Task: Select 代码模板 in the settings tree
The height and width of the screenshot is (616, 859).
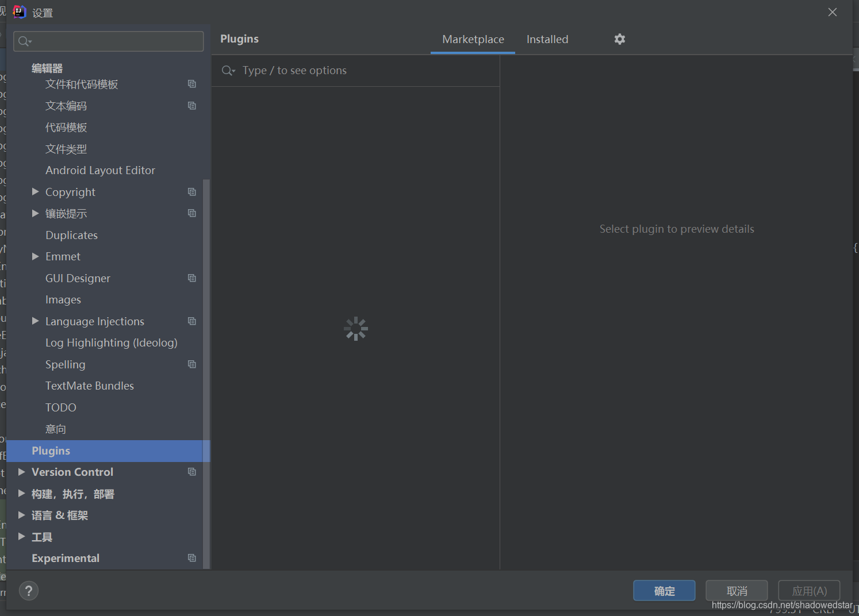Action: [x=66, y=128]
